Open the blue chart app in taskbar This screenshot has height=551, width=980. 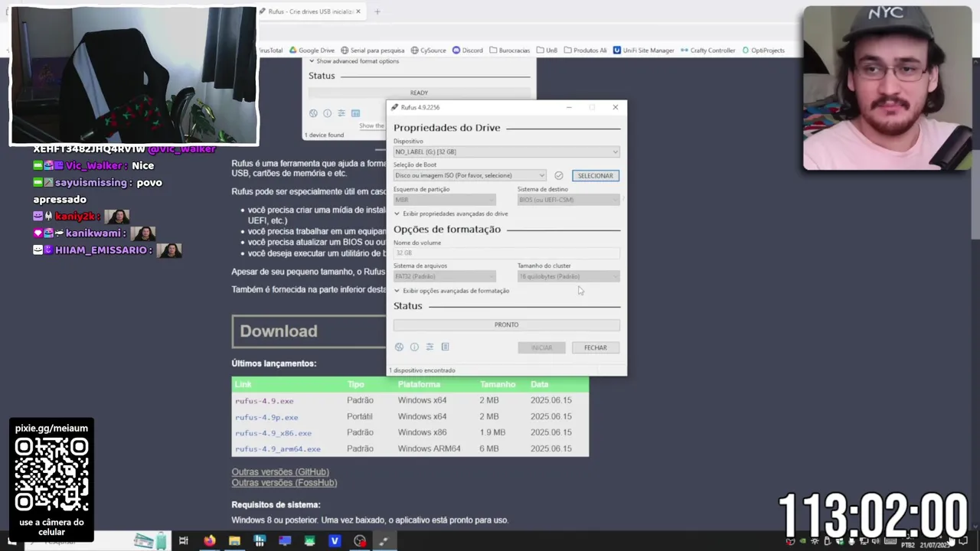click(x=260, y=541)
